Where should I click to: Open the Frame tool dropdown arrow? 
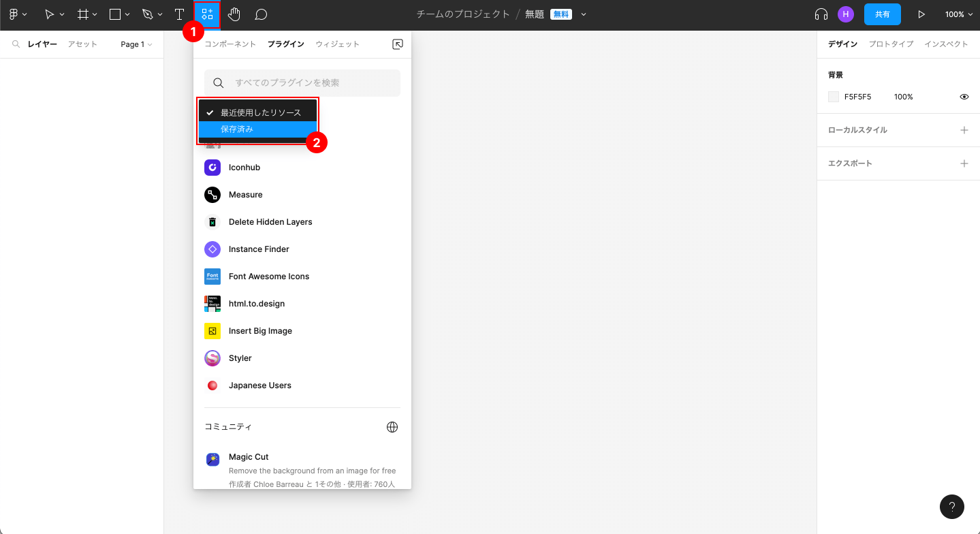(95, 14)
